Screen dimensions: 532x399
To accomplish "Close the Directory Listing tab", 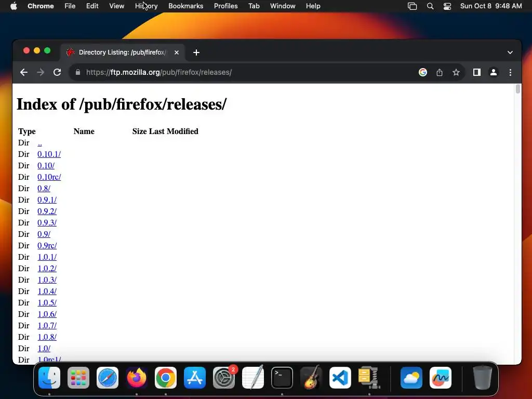I will coord(177,52).
